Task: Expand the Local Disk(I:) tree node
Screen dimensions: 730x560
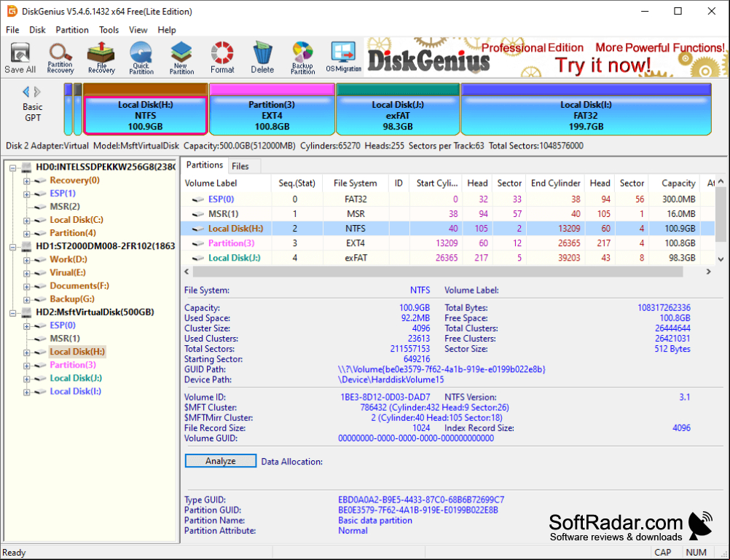Action: (x=26, y=393)
